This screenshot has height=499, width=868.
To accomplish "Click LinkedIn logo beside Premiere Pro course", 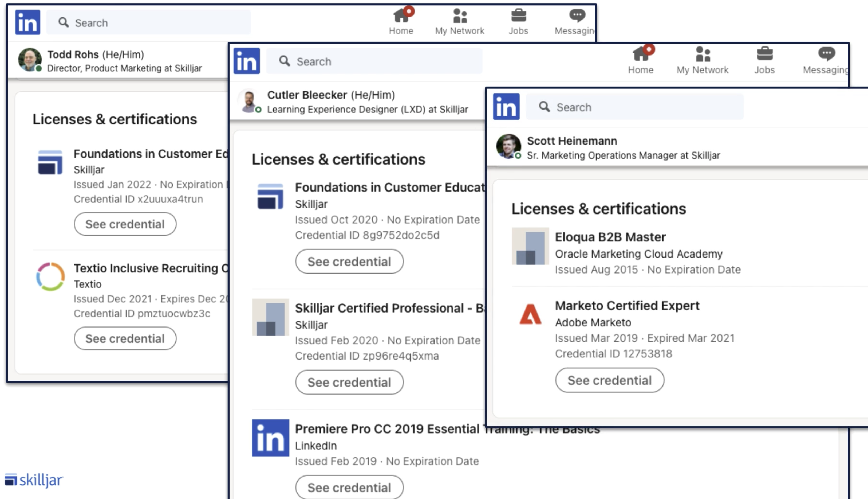I will point(270,438).
